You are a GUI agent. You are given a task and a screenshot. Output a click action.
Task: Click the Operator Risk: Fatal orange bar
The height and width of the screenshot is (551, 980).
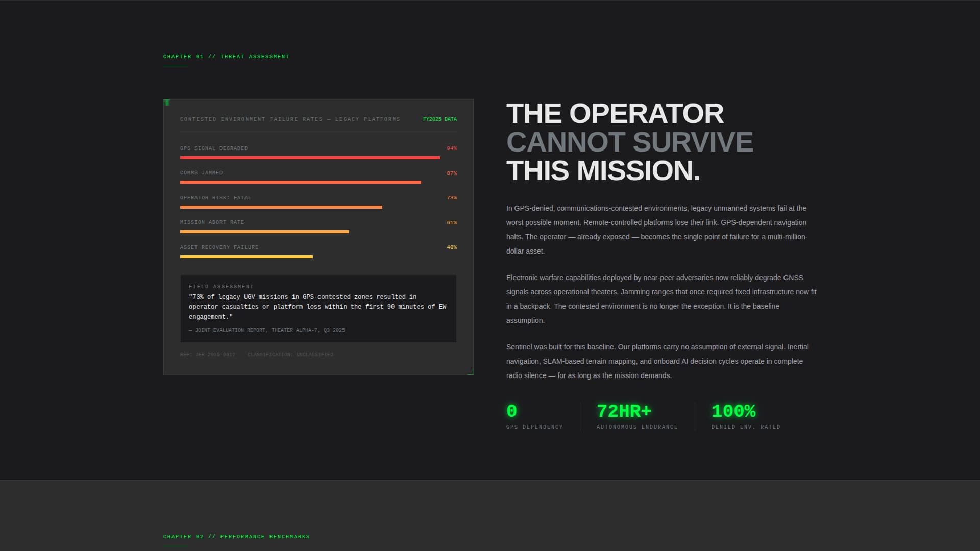(281, 207)
